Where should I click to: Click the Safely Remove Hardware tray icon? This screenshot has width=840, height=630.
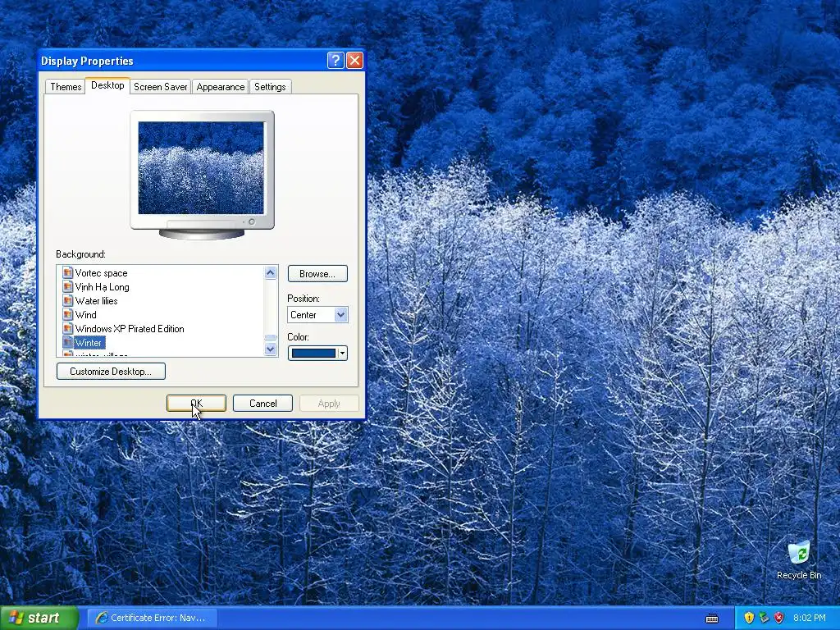[x=764, y=618]
